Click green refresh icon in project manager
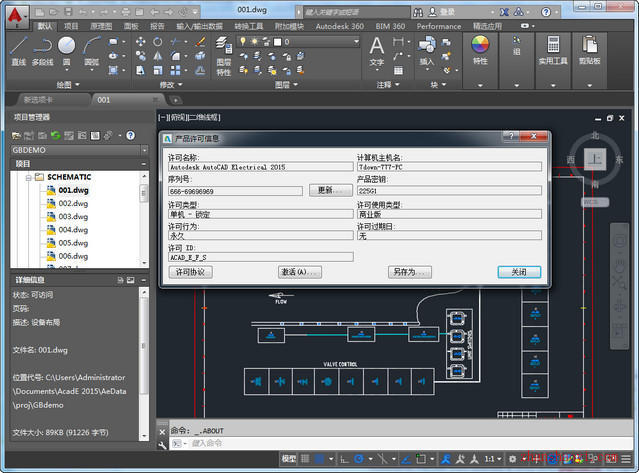 (55, 135)
